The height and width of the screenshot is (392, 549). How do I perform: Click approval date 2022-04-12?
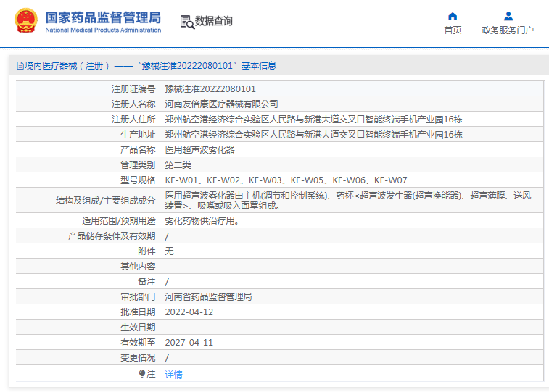coord(189,312)
